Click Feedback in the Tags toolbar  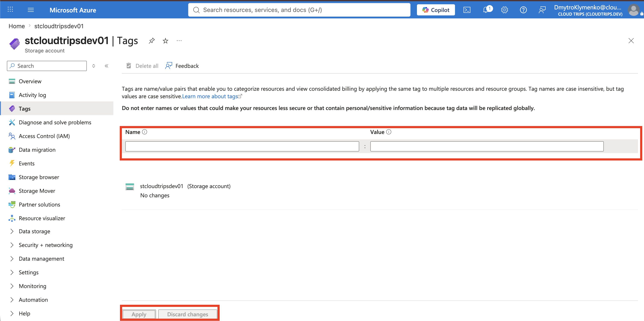click(182, 66)
